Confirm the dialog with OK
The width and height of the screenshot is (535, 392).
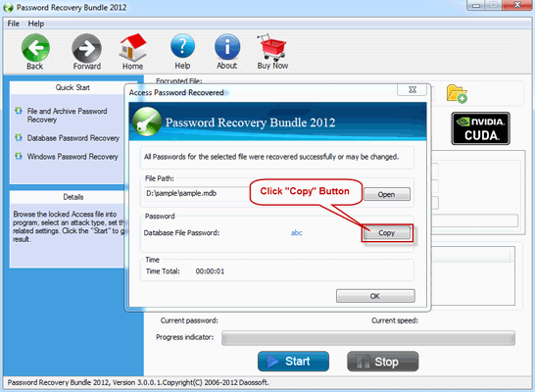coord(375,296)
